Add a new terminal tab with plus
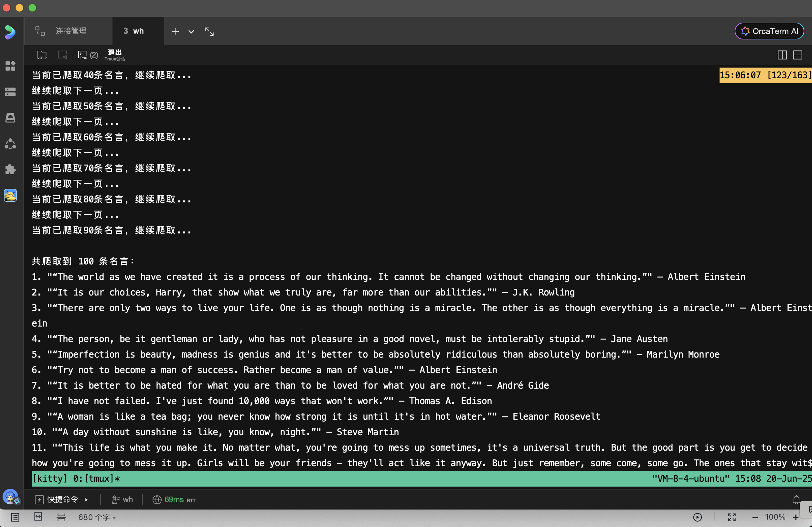 175,32
